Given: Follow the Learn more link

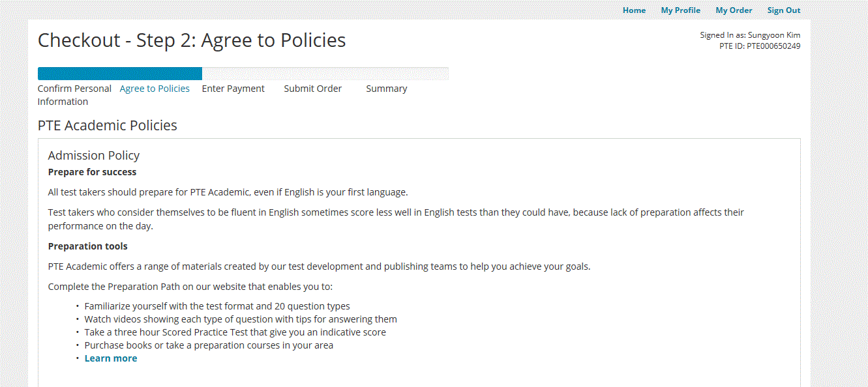Looking at the screenshot, I should point(111,358).
